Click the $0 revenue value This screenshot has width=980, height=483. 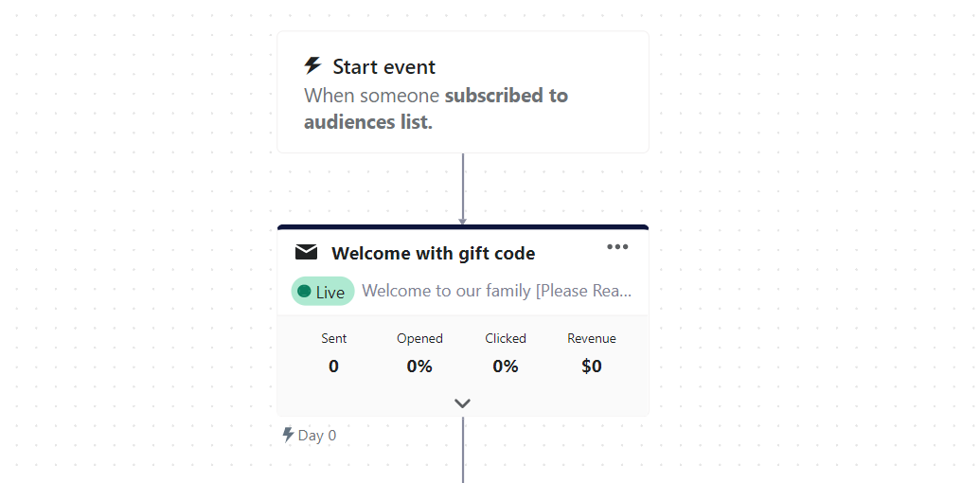592,366
